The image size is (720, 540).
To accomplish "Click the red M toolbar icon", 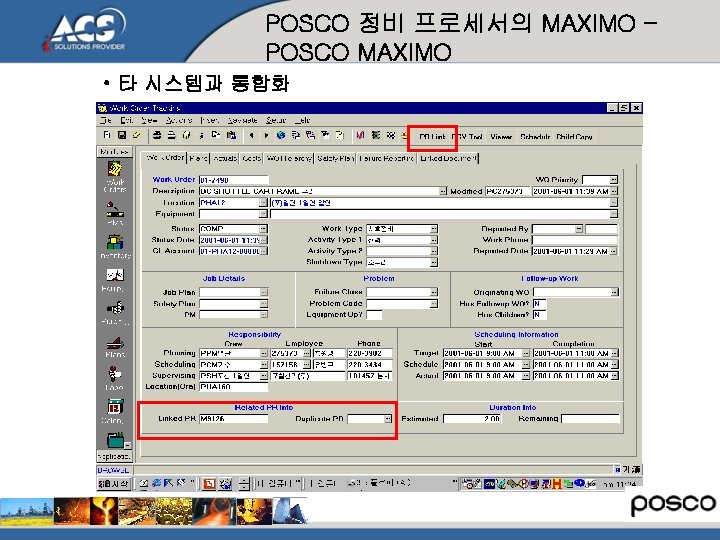I will point(360,135).
